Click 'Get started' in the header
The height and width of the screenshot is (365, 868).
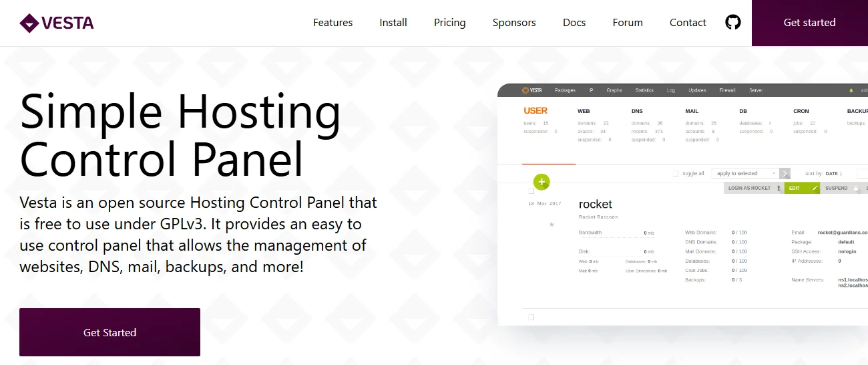(809, 23)
